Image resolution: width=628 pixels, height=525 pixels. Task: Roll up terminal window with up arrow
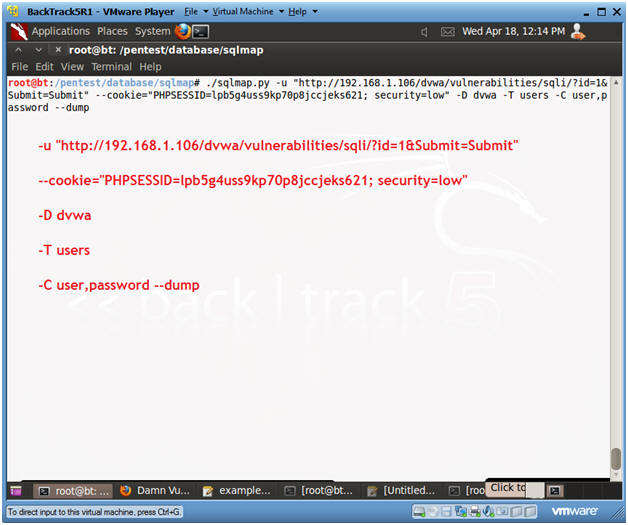18,50
